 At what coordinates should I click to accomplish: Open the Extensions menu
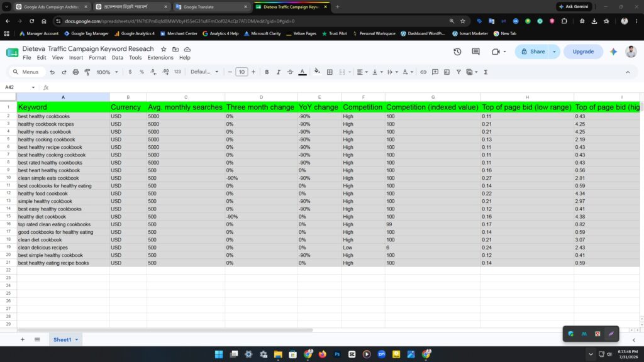(160, 58)
